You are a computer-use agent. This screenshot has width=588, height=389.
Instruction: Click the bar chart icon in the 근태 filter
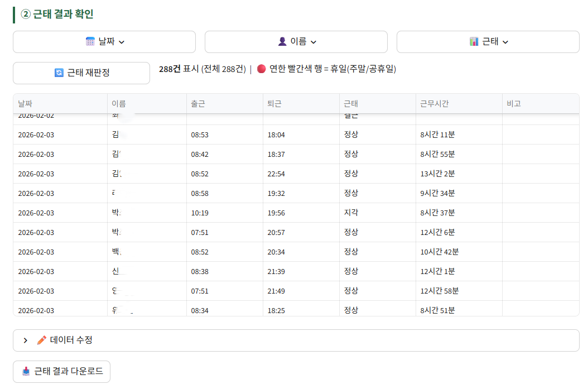pyautogui.click(x=474, y=41)
